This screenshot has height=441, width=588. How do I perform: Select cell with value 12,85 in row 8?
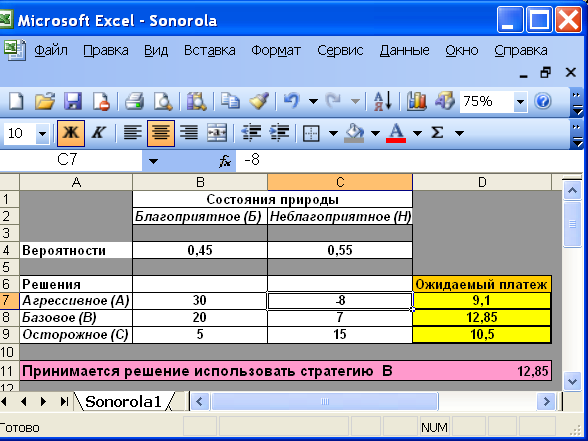click(482, 318)
